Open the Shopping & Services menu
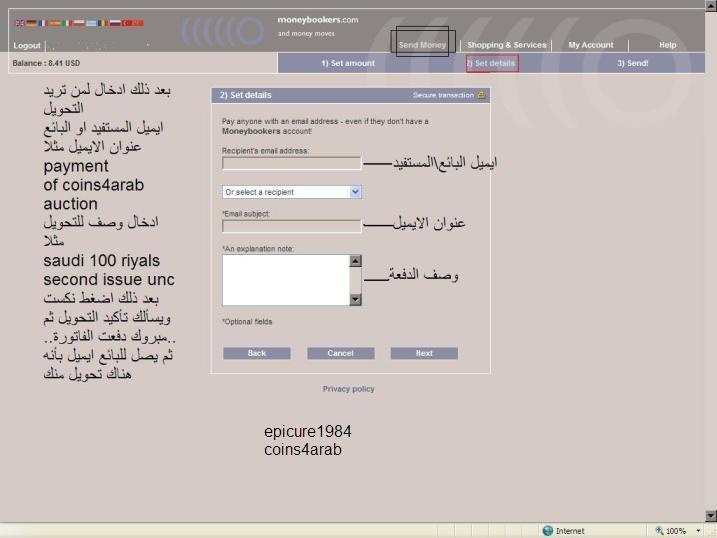The height and width of the screenshot is (538, 717). 507,45
